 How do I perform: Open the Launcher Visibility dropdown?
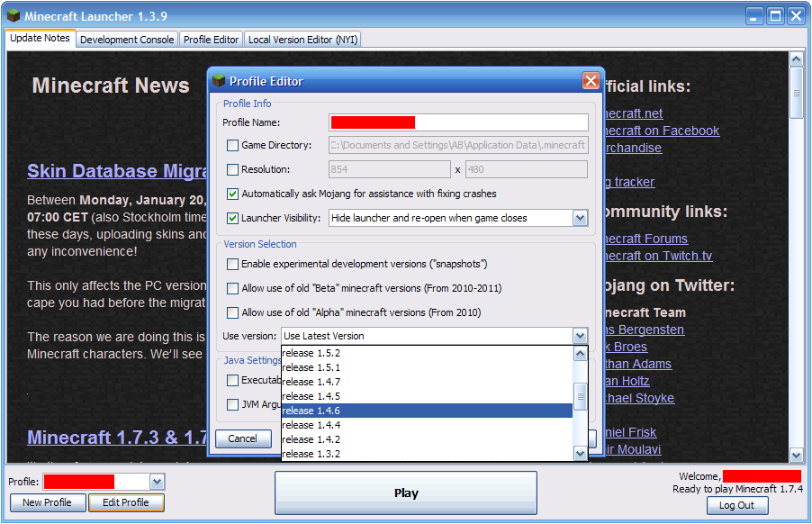580,218
